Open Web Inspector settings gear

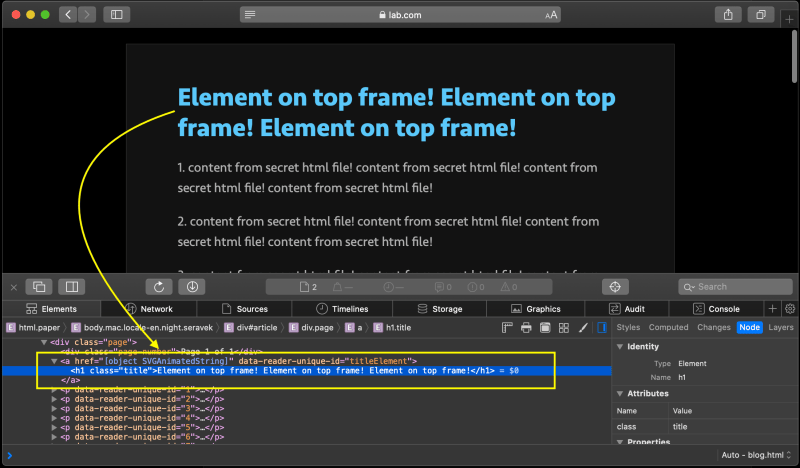[790, 309]
